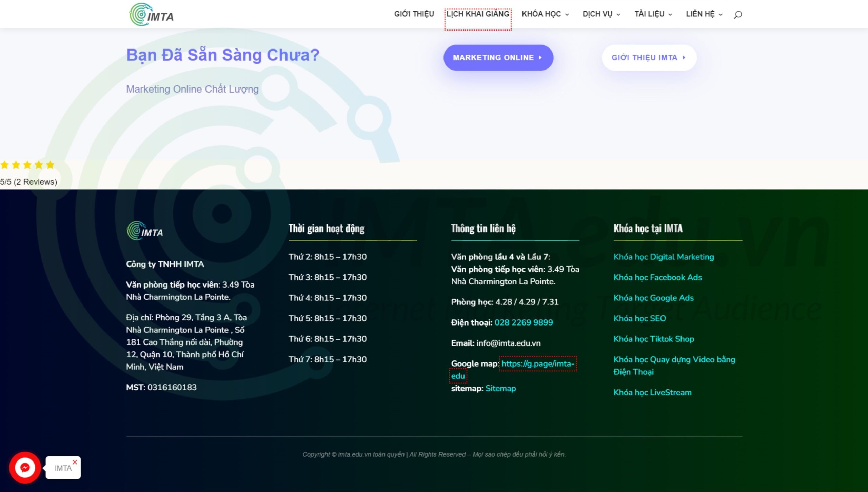Click the GIỚI THIỆU IMTA button
The image size is (868, 492).
pos(649,58)
